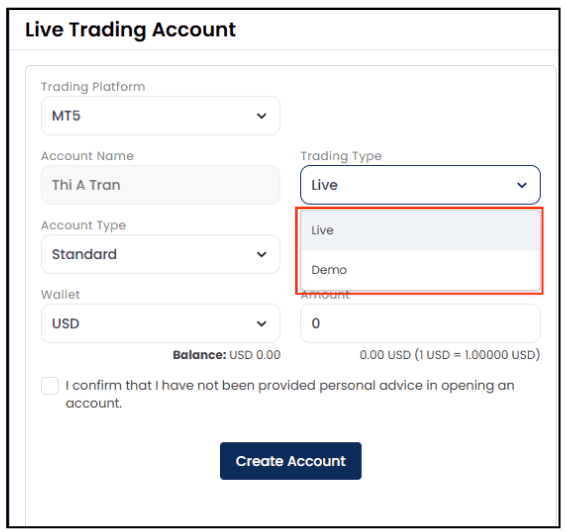Click the chevron arrow beside Standard
Image resolution: width=567 pixels, height=532 pixels.
pyautogui.click(x=261, y=255)
